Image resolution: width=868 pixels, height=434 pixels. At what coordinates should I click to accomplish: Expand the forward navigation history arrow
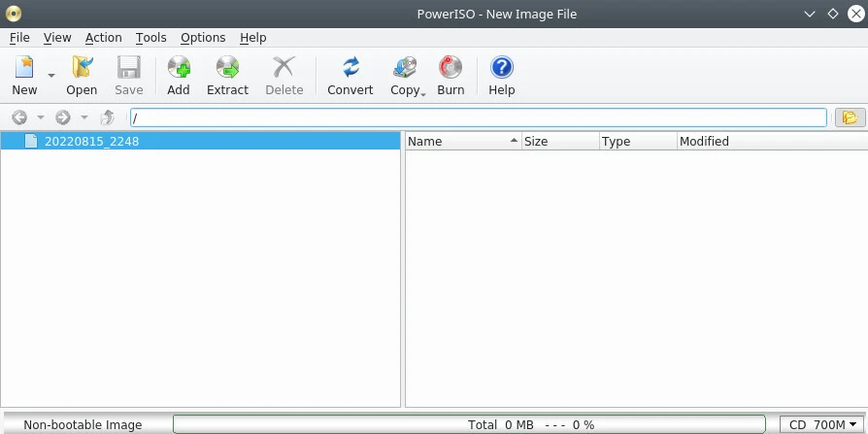point(84,117)
